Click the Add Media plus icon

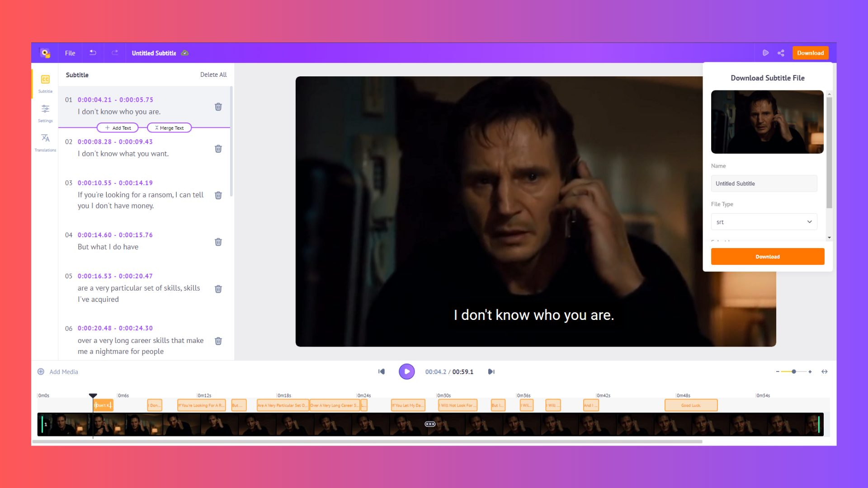41,371
